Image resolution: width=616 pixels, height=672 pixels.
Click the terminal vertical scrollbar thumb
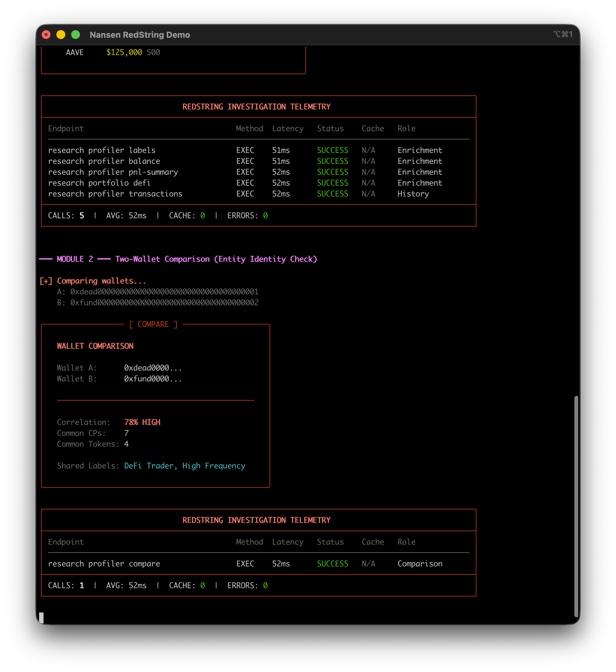[576, 506]
